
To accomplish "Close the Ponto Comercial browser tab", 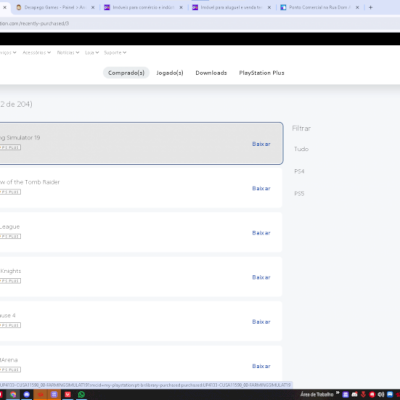I will click(x=357, y=7).
